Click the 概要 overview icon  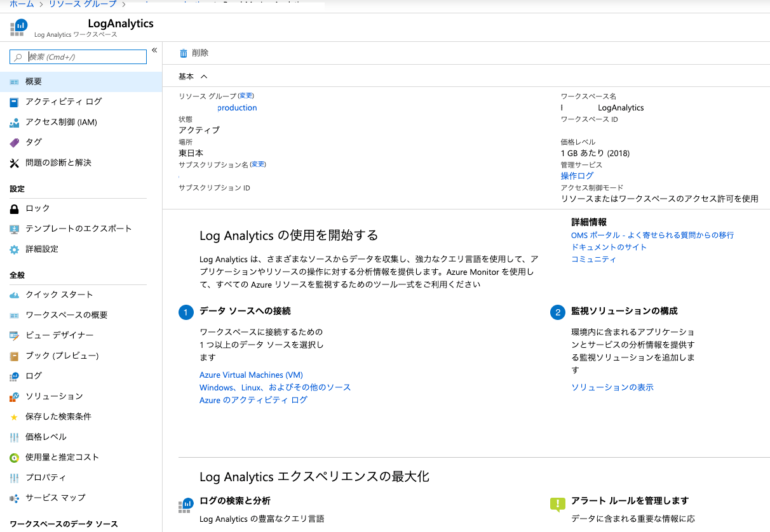coord(15,82)
